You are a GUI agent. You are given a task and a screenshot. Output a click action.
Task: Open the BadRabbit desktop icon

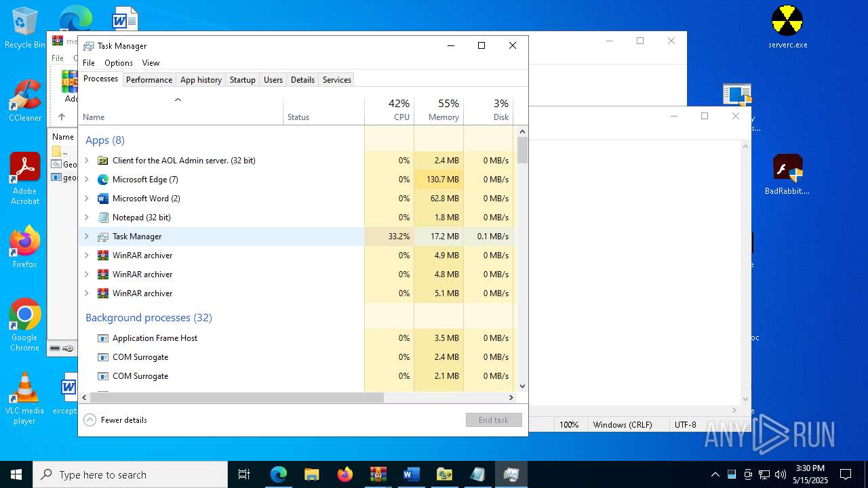(787, 174)
